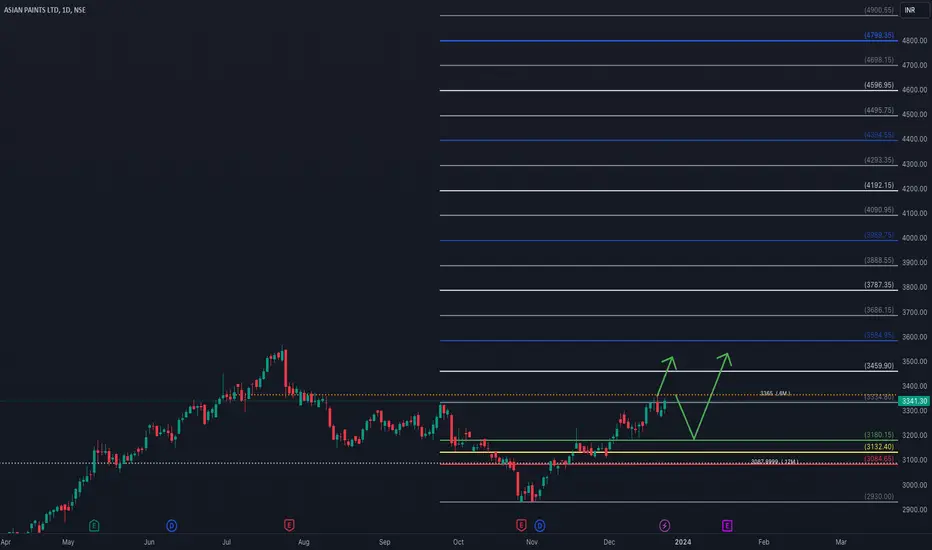Image resolution: width=932 pixels, height=550 pixels.
Task: Click the 4800.00 price axis value
Action: tap(914, 41)
